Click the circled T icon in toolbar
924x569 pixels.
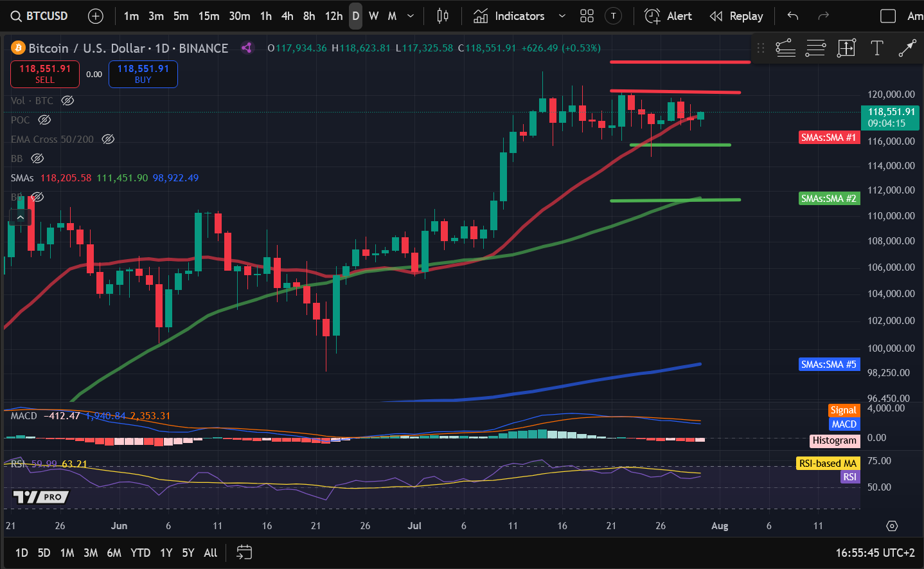click(x=614, y=16)
